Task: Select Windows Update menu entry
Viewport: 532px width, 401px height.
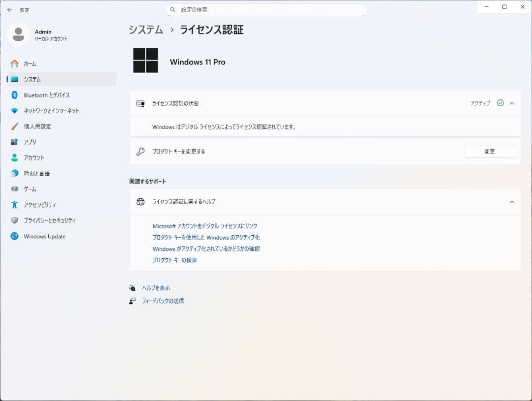Action: tap(62, 236)
